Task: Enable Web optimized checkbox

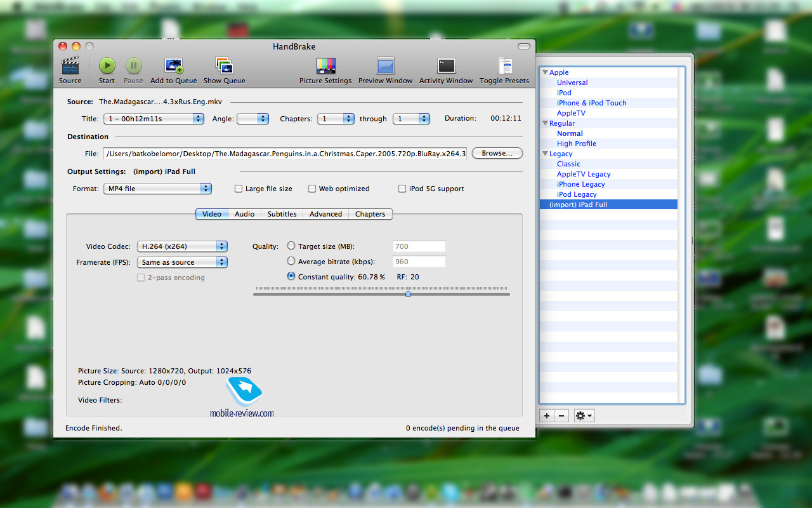Action: (312, 189)
